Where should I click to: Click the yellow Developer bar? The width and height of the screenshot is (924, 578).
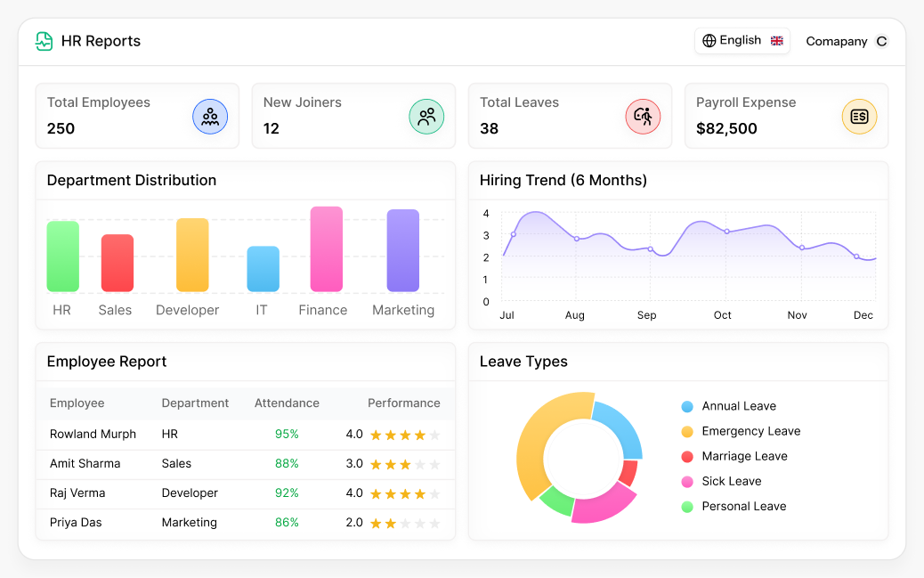pyautogui.click(x=192, y=255)
